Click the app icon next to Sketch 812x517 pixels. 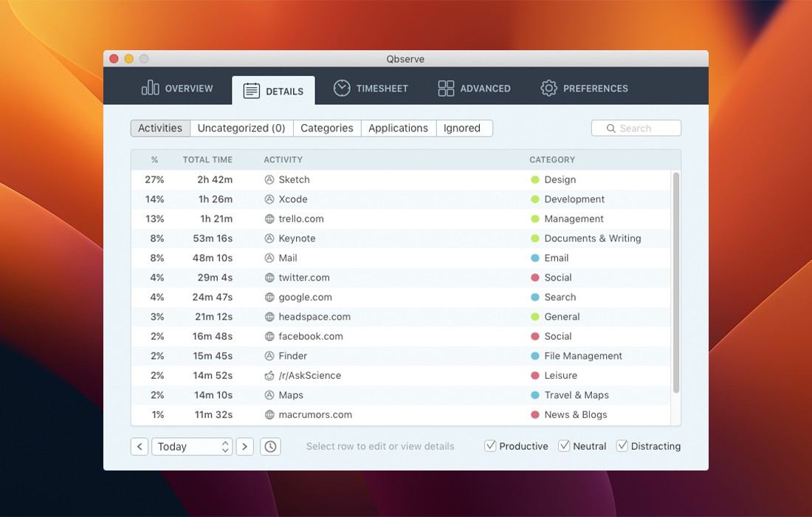pyautogui.click(x=269, y=179)
